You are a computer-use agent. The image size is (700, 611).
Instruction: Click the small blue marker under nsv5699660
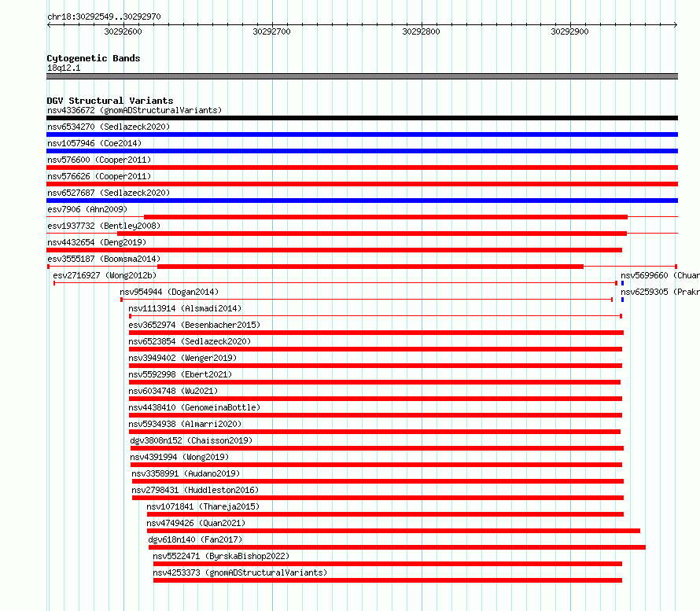tap(622, 283)
